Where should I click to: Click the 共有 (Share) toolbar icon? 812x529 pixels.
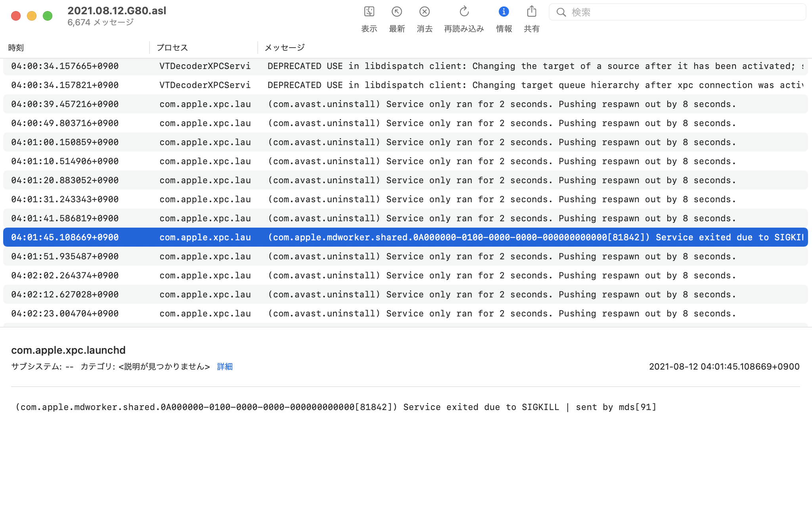point(531,12)
